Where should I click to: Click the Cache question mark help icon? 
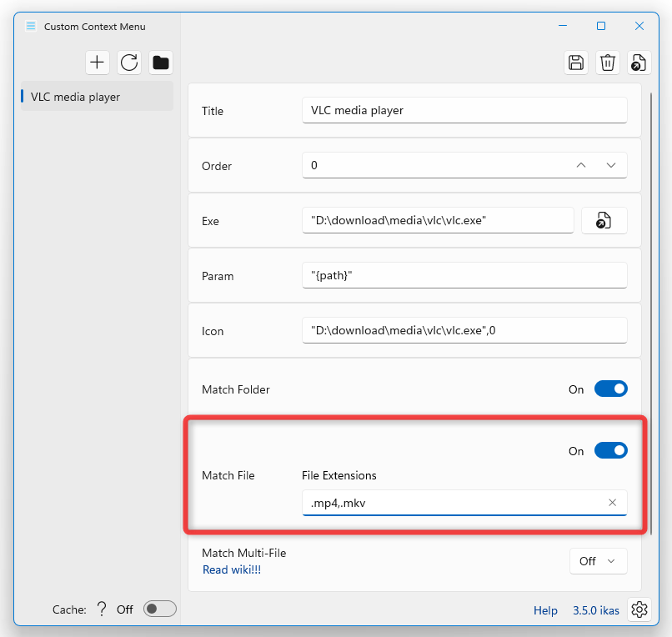(x=102, y=609)
